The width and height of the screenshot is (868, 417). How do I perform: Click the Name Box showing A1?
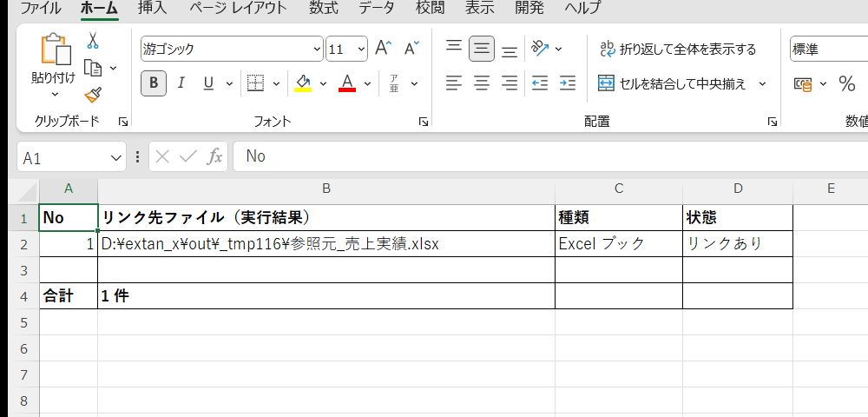(62, 158)
